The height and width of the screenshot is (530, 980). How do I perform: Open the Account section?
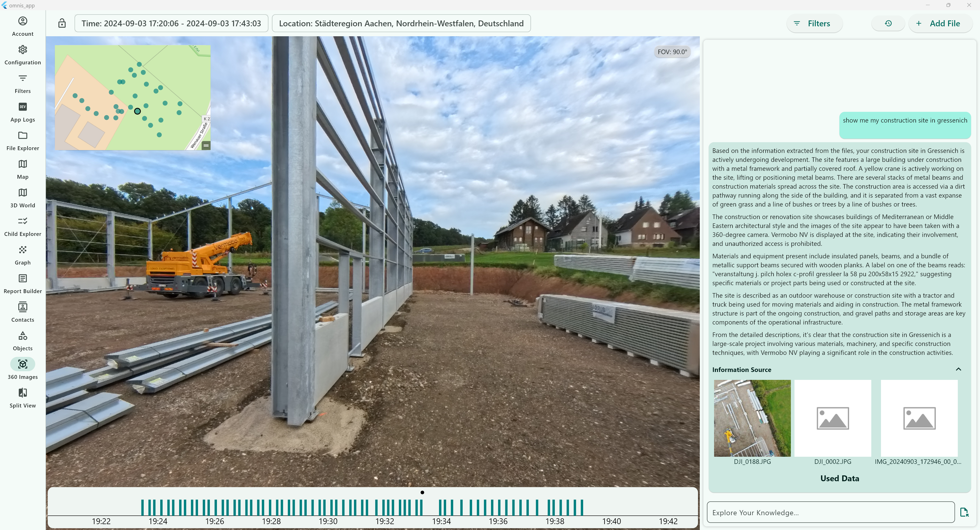click(x=23, y=26)
